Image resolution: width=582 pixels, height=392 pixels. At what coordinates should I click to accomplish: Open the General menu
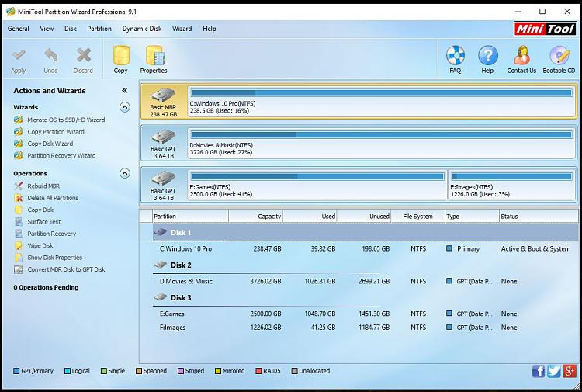click(x=18, y=29)
